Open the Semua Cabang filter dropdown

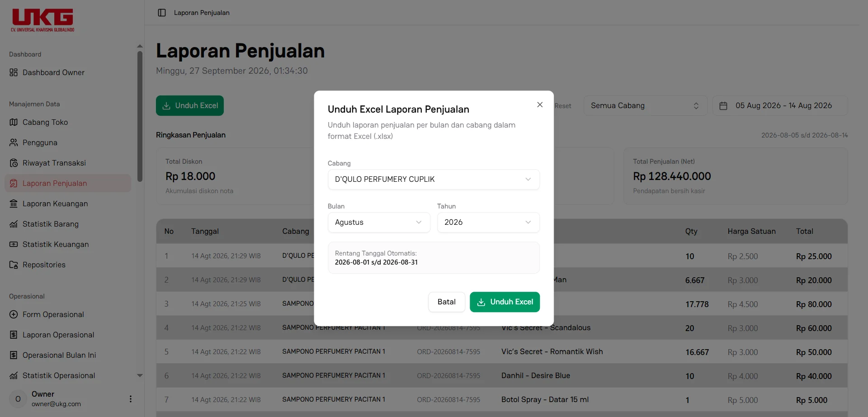pos(645,105)
